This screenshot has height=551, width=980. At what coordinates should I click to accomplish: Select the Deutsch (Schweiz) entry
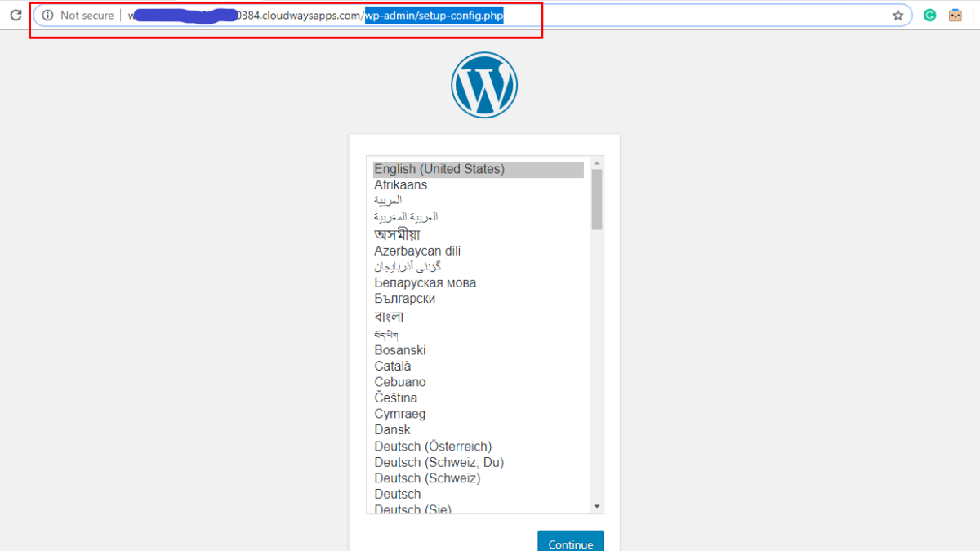479,478
